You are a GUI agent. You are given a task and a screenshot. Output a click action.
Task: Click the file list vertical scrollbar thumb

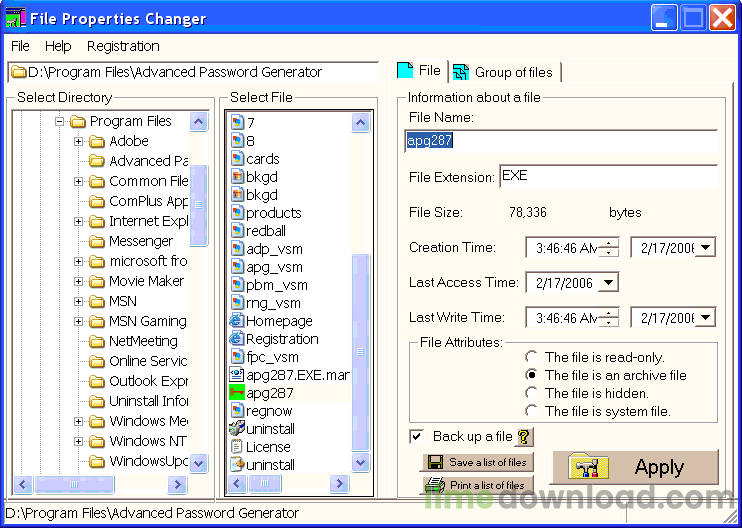point(361,352)
